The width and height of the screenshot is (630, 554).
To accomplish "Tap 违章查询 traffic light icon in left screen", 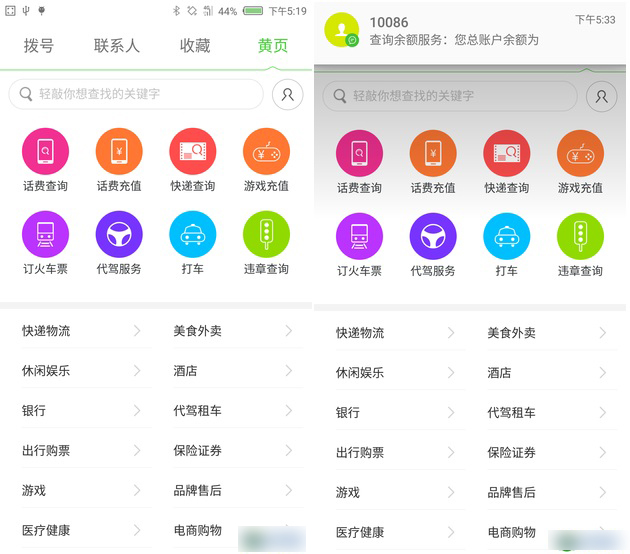I will pyautogui.click(x=266, y=234).
